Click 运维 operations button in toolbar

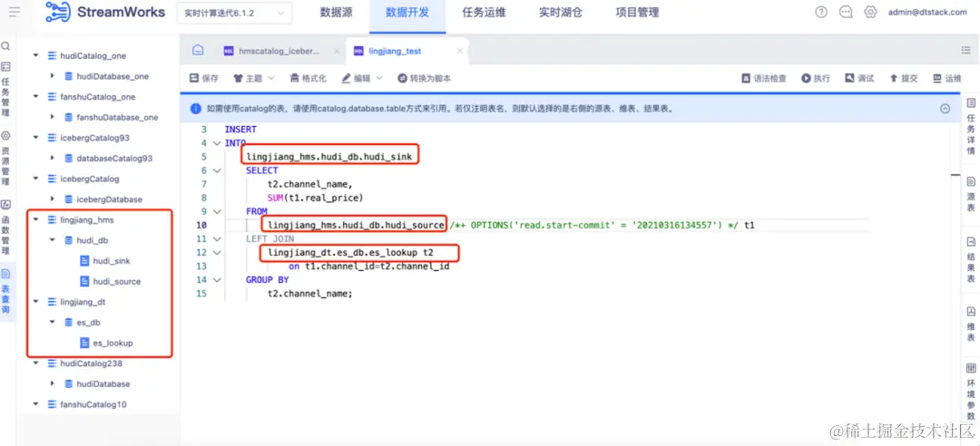[946, 79]
